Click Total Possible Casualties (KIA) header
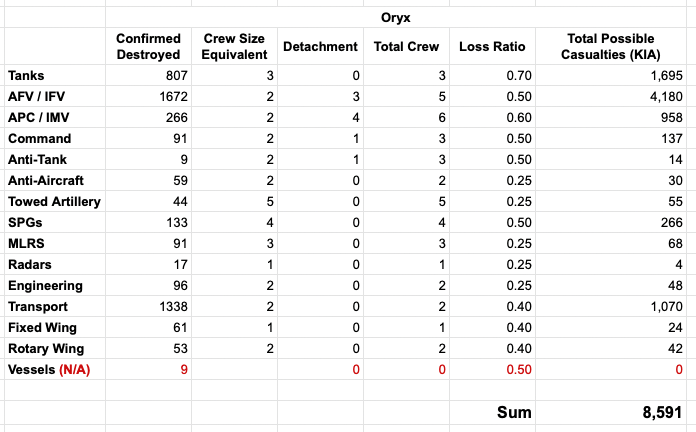This screenshot has width=696, height=432. pyautogui.click(x=614, y=46)
